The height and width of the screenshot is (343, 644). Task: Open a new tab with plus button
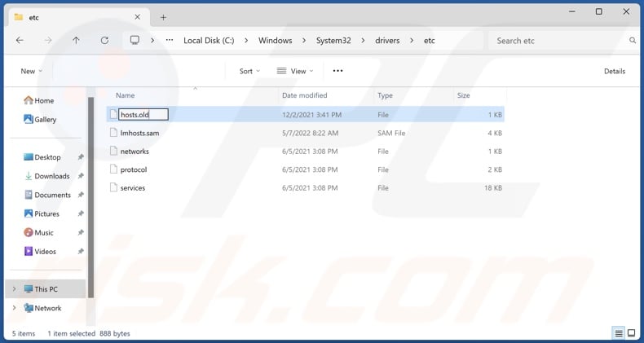[164, 17]
